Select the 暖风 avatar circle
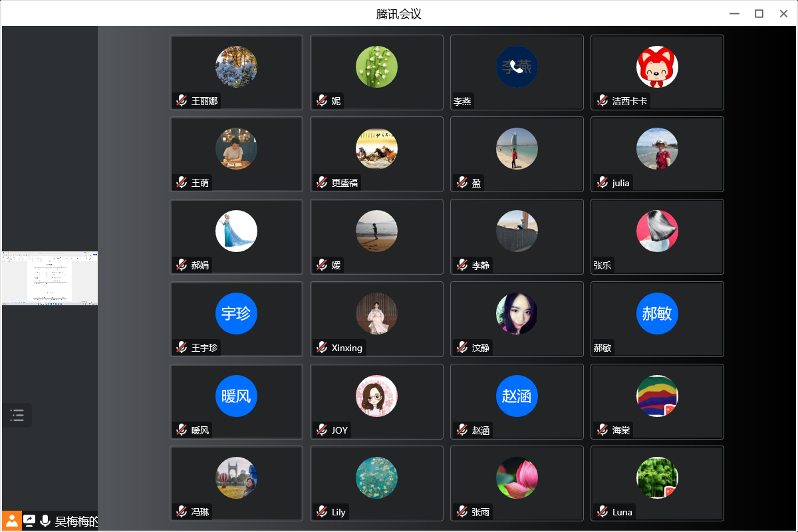Viewport: 798px width, 532px height. 236,396
